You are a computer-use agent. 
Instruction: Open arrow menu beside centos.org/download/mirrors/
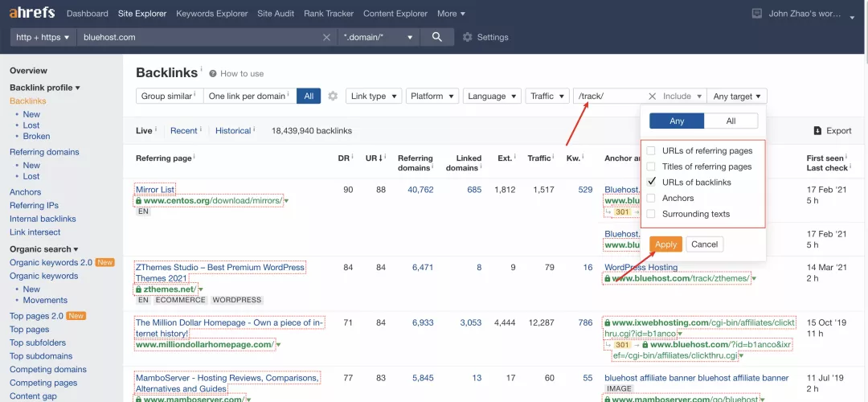(x=286, y=200)
